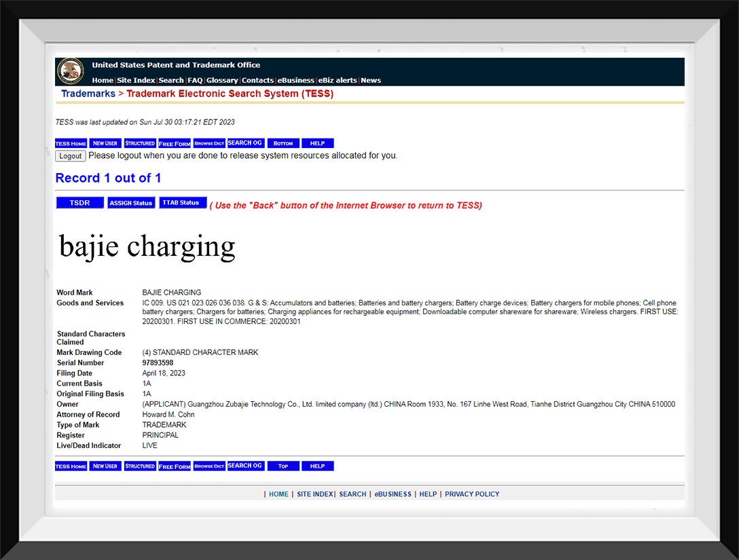The image size is (739, 560).
Task: Choose Free Form search in upper toolbar
Action: (x=175, y=143)
